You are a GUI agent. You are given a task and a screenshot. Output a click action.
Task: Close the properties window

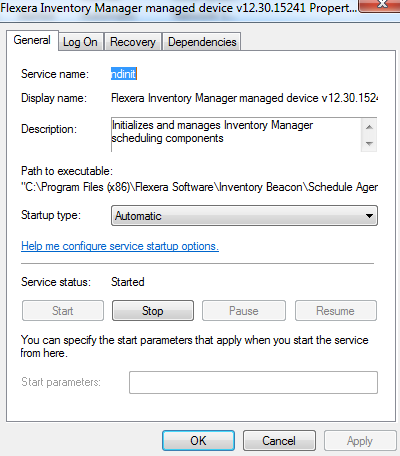pos(380,5)
